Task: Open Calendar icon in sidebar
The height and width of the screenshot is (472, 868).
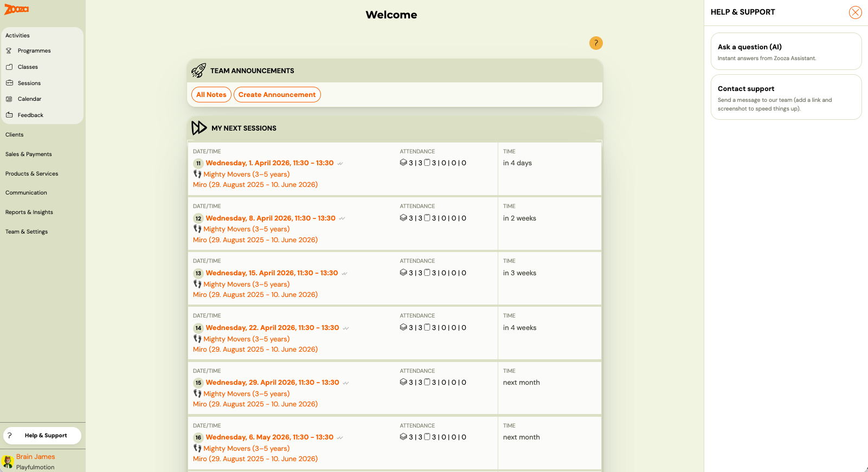Action: tap(9, 99)
